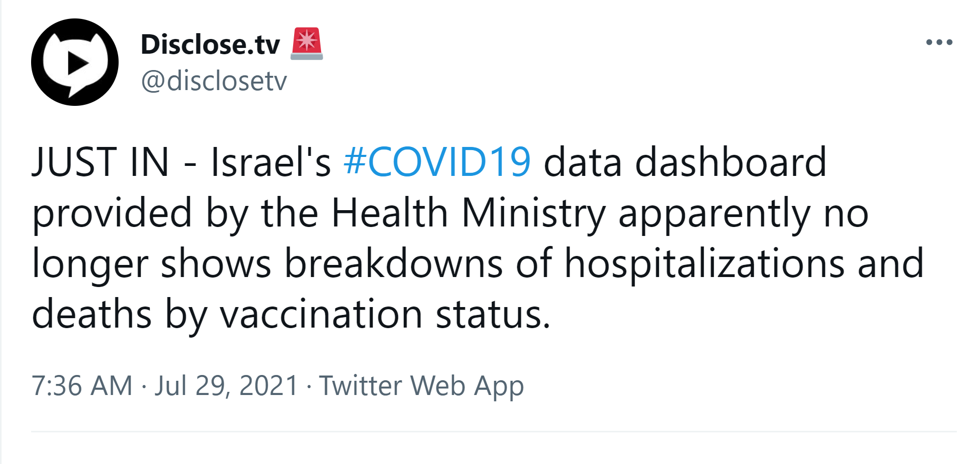The image size is (980, 464).
Task: Click the word 'apparently' in tweet text
Action: pos(714,213)
